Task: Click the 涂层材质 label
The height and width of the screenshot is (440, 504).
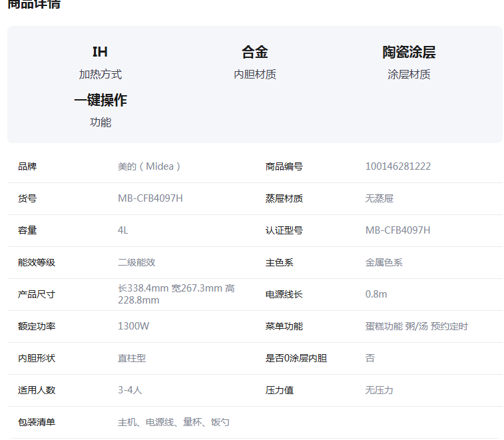Action: point(409,75)
